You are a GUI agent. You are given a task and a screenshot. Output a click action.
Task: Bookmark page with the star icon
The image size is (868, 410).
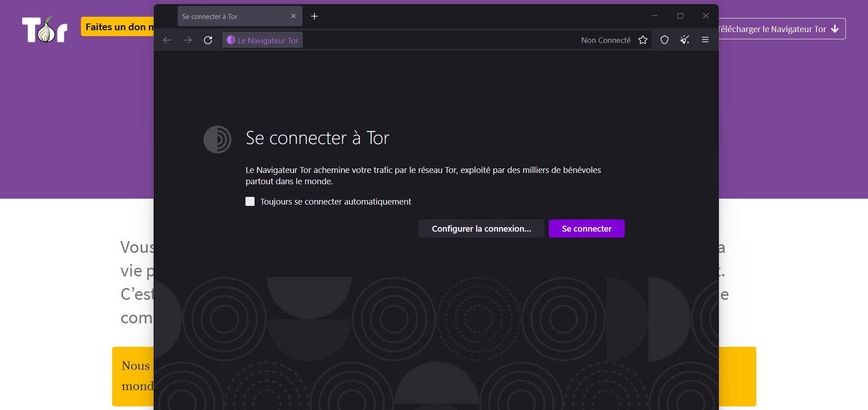click(642, 40)
